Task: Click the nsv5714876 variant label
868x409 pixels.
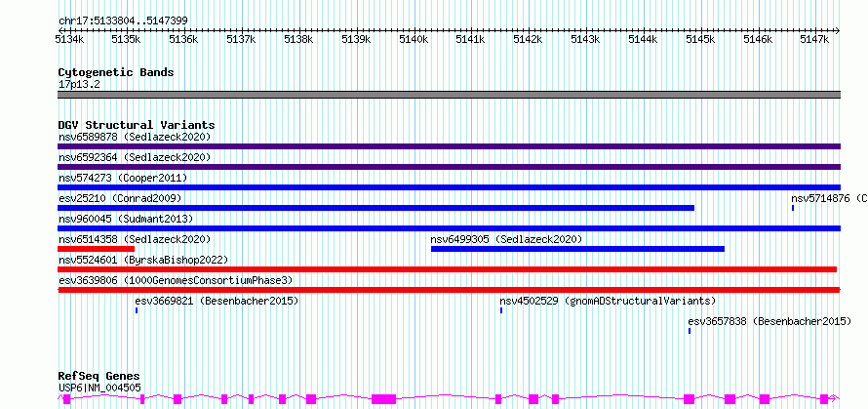Action: (829, 198)
